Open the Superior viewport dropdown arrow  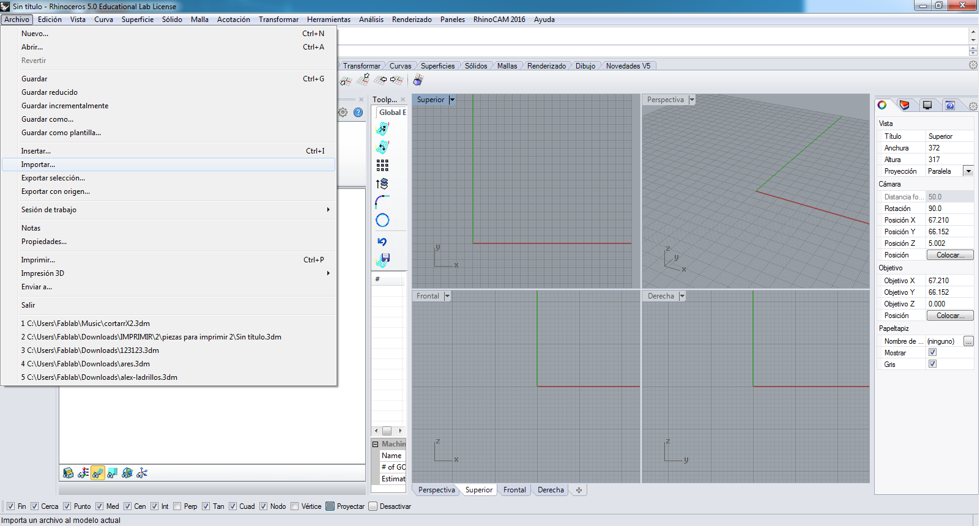[x=452, y=100]
